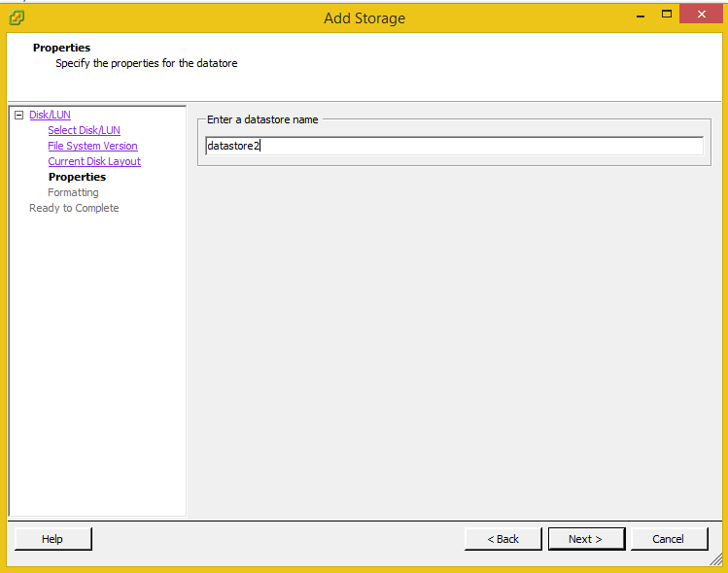The image size is (728, 573).
Task: Proceed with the Next button
Action: point(585,539)
